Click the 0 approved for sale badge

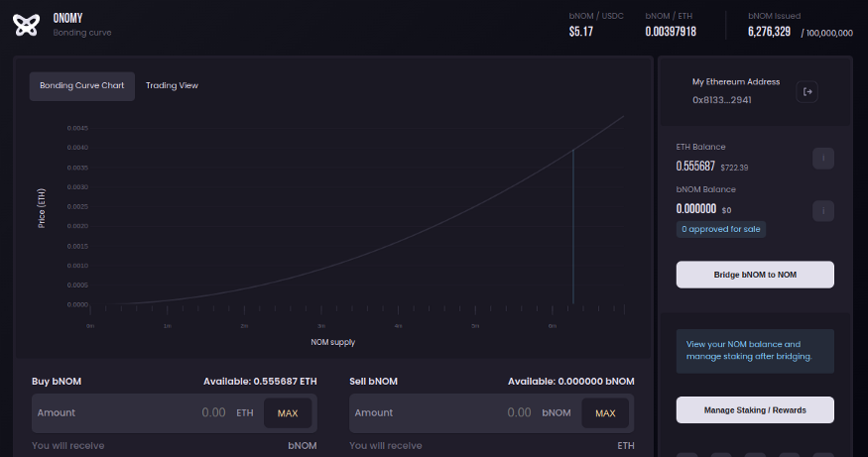(x=721, y=229)
